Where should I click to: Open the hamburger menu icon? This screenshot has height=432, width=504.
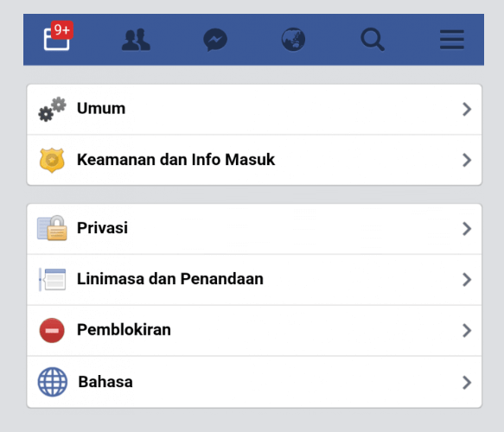point(452,40)
